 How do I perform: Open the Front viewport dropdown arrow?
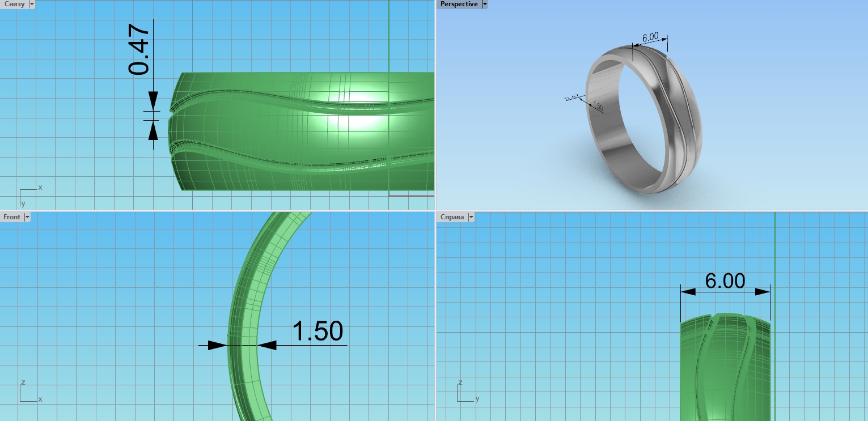point(27,217)
